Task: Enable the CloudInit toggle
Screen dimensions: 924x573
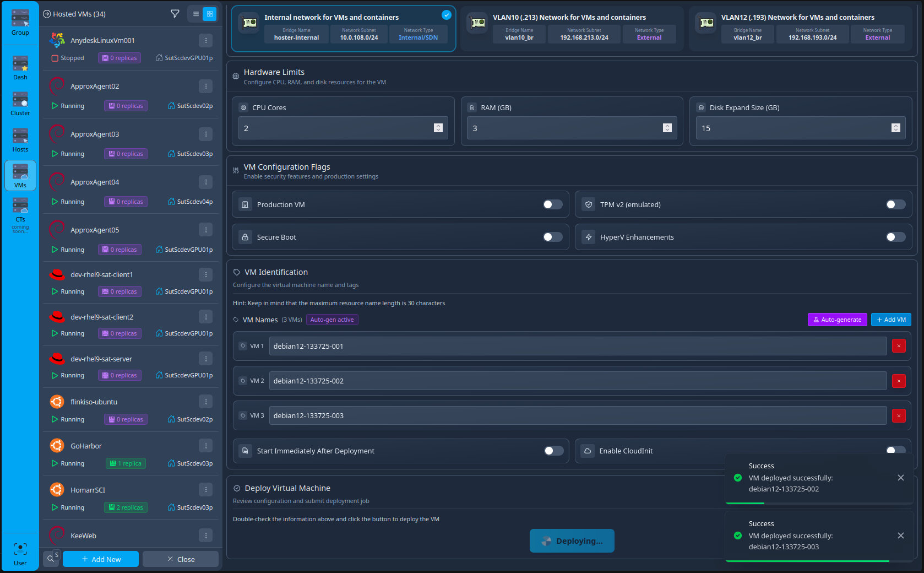Action: click(895, 451)
